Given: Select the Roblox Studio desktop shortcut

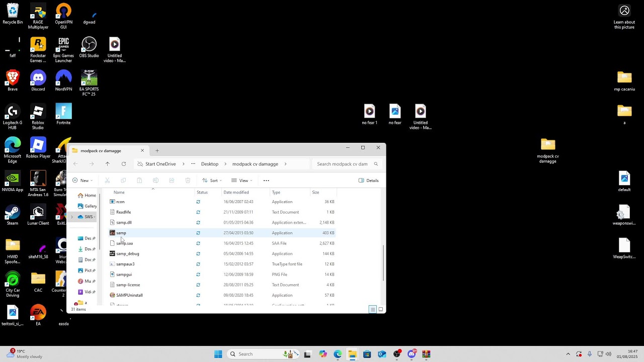Looking at the screenshot, I should (x=38, y=117).
